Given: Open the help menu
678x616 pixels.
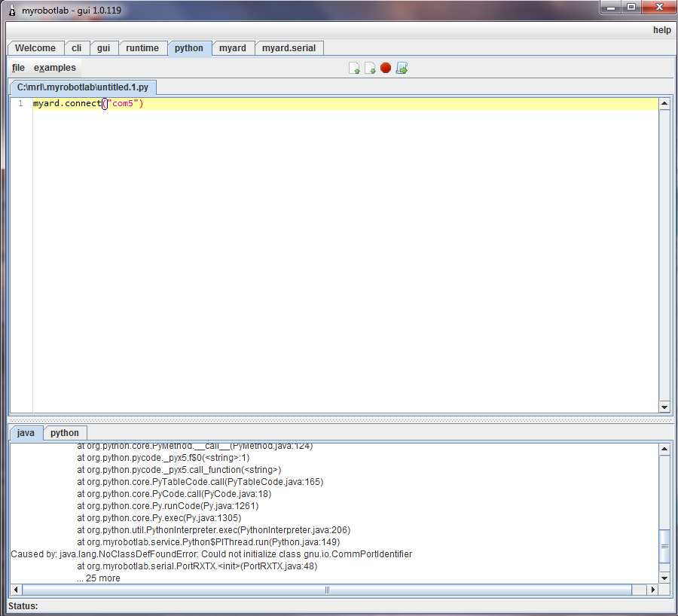Looking at the screenshot, I should pos(661,30).
